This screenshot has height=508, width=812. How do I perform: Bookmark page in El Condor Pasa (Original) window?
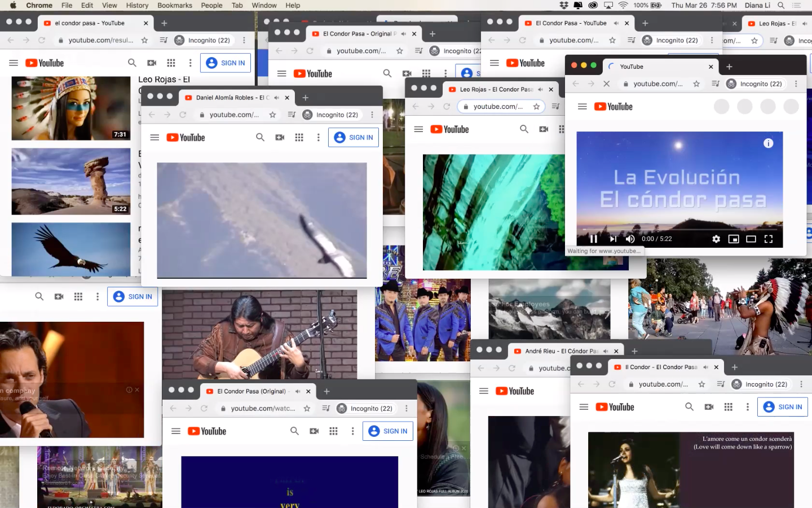(307, 408)
